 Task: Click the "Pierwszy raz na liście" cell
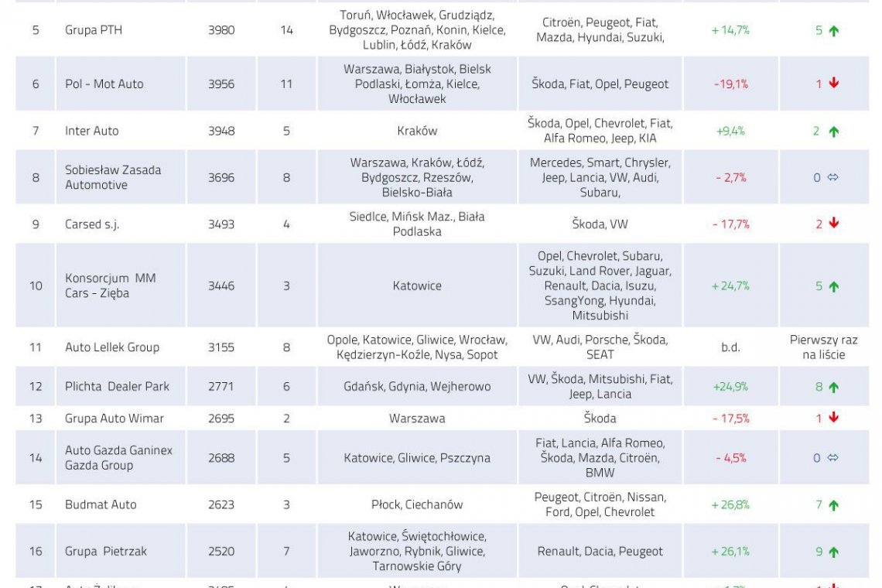[823, 347]
